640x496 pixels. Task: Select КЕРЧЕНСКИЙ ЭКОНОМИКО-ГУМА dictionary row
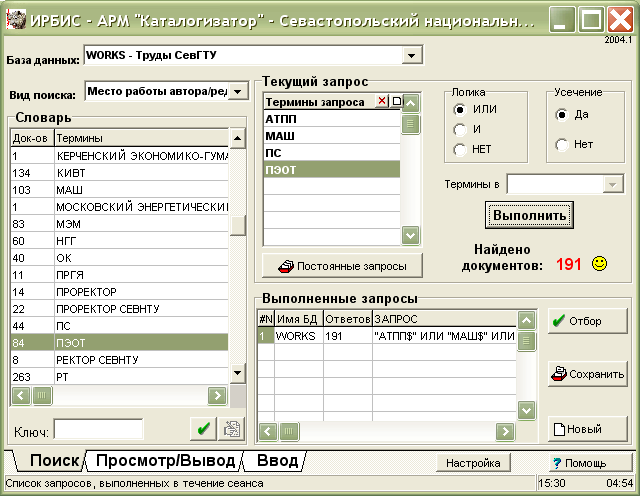pos(120,156)
